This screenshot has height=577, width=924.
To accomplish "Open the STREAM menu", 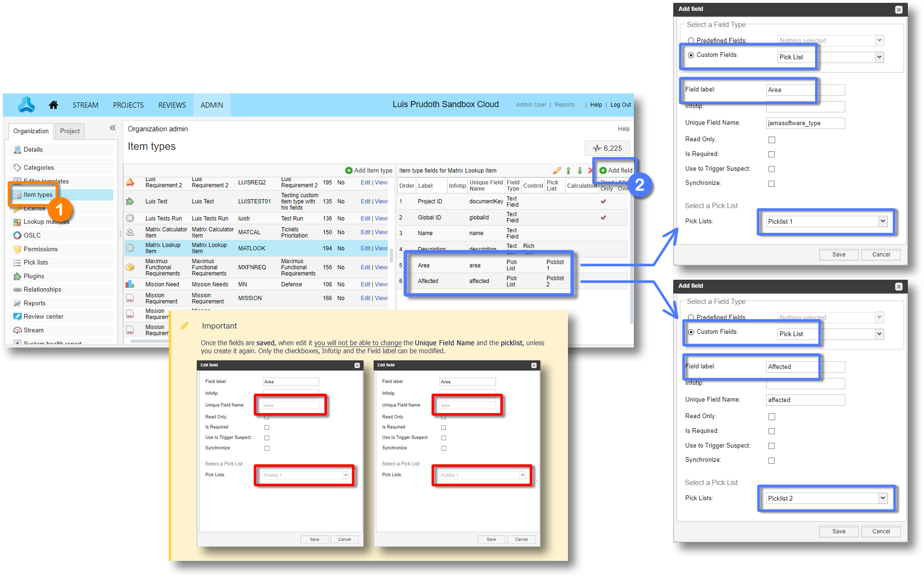I will (x=85, y=105).
